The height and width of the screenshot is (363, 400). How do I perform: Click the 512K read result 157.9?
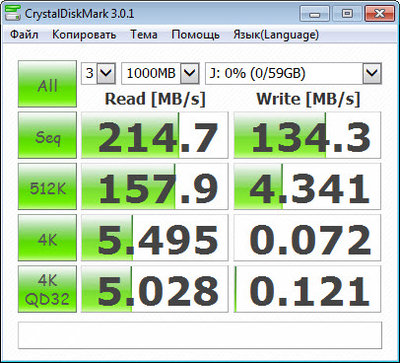coord(155,187)
